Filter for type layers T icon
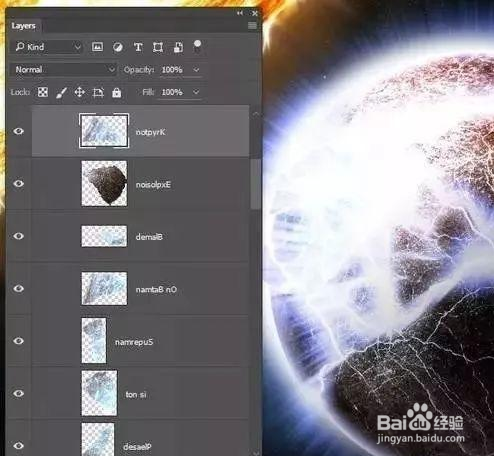The width and height of the screenshot is (494, 456). pyautogui.click(x=138, y=47)
